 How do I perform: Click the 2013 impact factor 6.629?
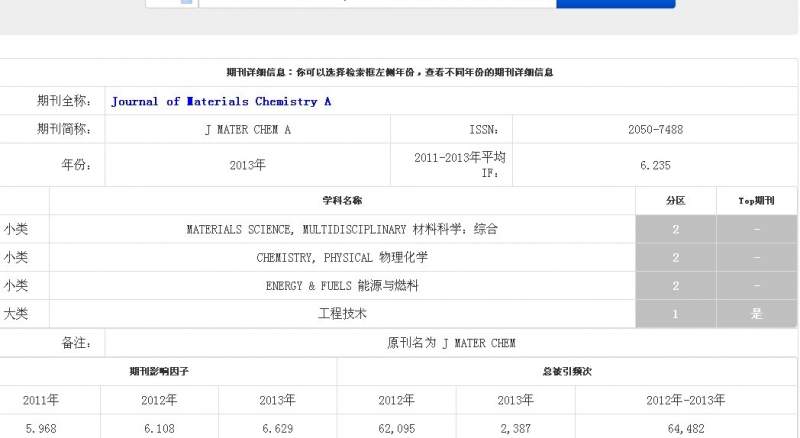tap(277, 428)
